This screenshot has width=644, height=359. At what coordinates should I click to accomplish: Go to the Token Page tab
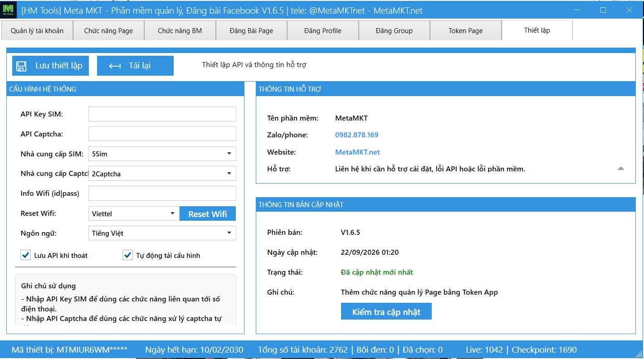[x=466, y=31]
